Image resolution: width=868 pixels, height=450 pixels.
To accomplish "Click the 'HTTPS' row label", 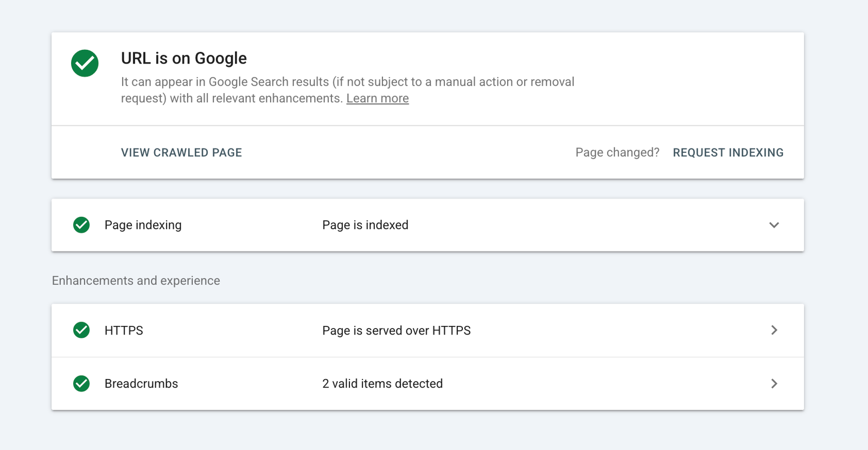I will pyautogui.click(x=124, y=330).
